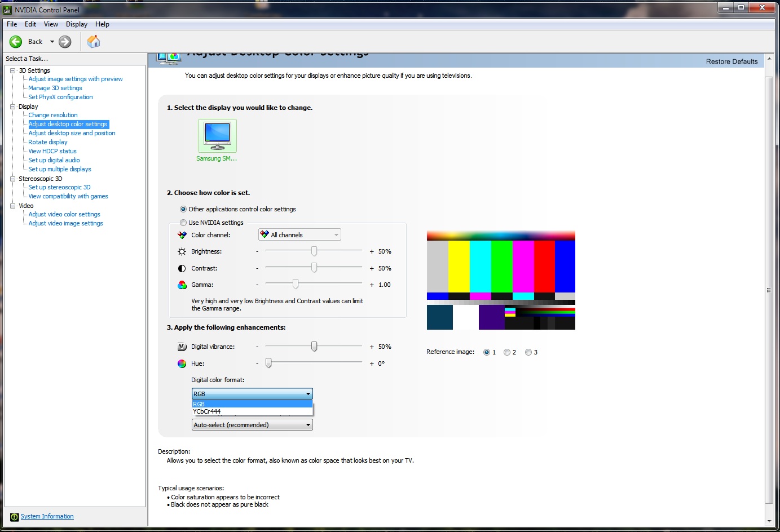Click the Gamma colored circles icon
This screenshot has height=532, width=780.
coord(182,285)
